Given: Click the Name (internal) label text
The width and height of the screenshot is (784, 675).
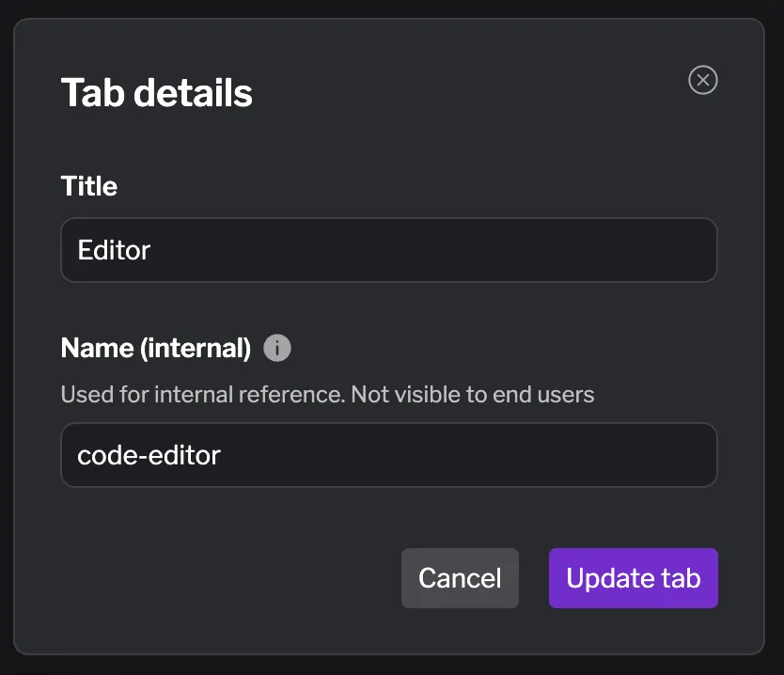Looking at the screenshot, I should point(158,347).
